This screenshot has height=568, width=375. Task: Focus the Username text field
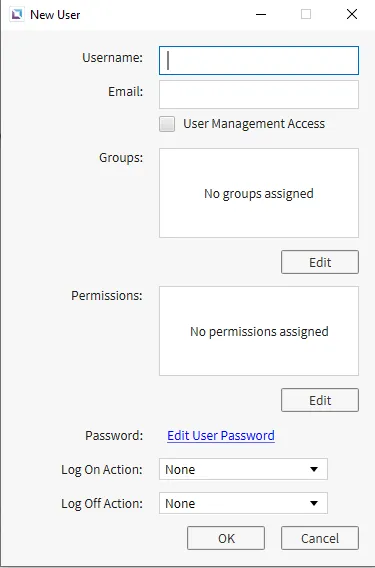point(259,60)
